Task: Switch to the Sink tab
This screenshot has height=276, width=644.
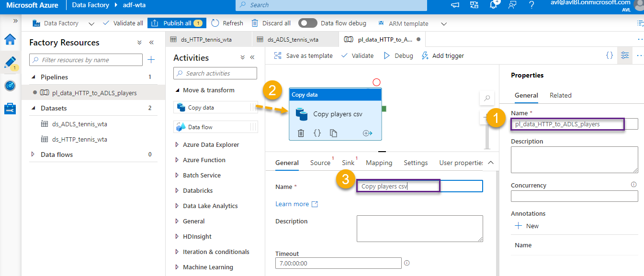Action: (x=348, y=163)
